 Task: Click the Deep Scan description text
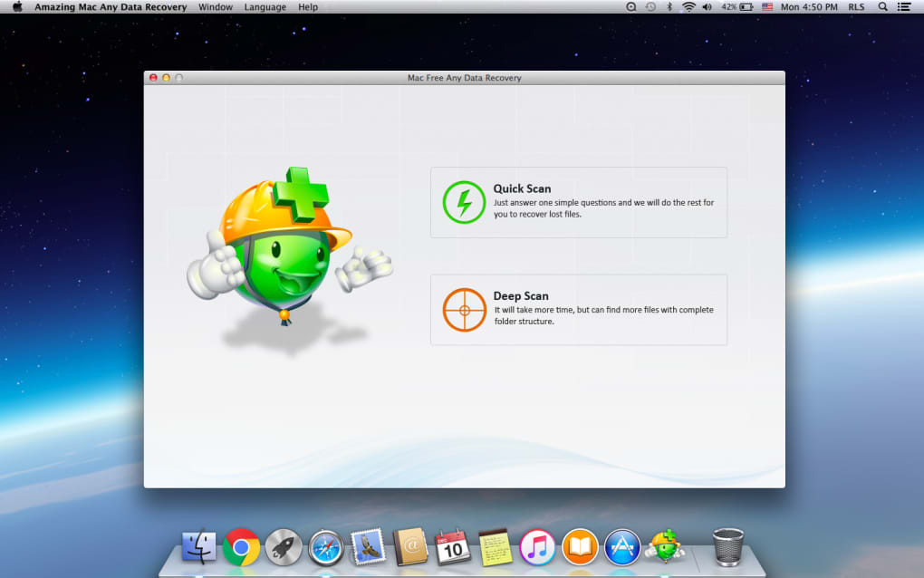tap(603, 315)
